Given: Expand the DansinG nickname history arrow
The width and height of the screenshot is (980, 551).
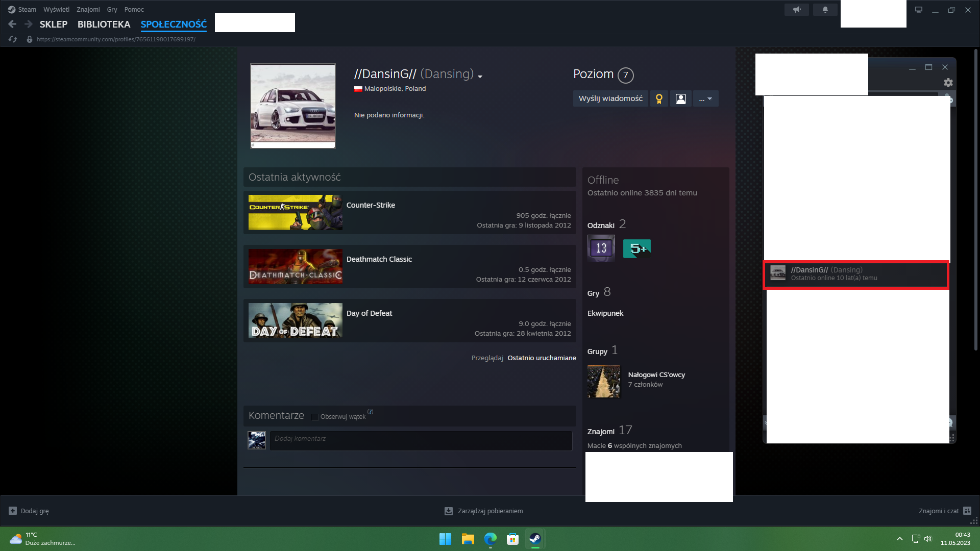Looking at the screenshot, I should tap(480, 77).
